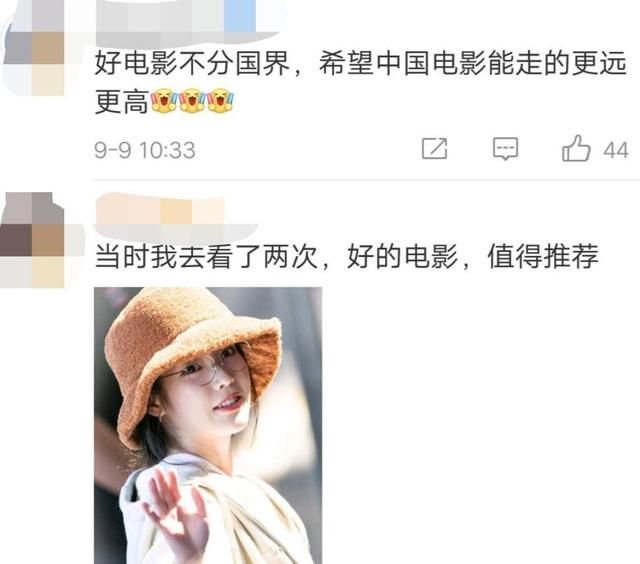Screen dimensions: 640x564
Task: Click the text 好电影不分国界
Action: (x=193, y=64)
